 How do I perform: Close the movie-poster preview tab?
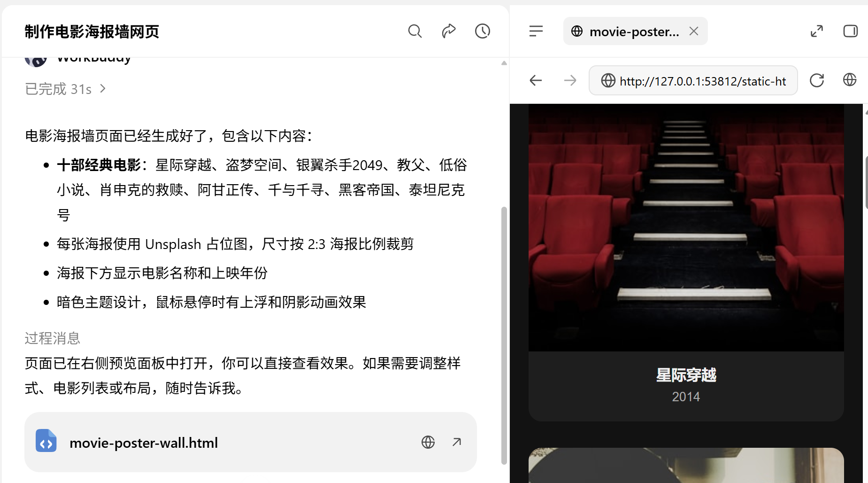click(x=694, y=31)
